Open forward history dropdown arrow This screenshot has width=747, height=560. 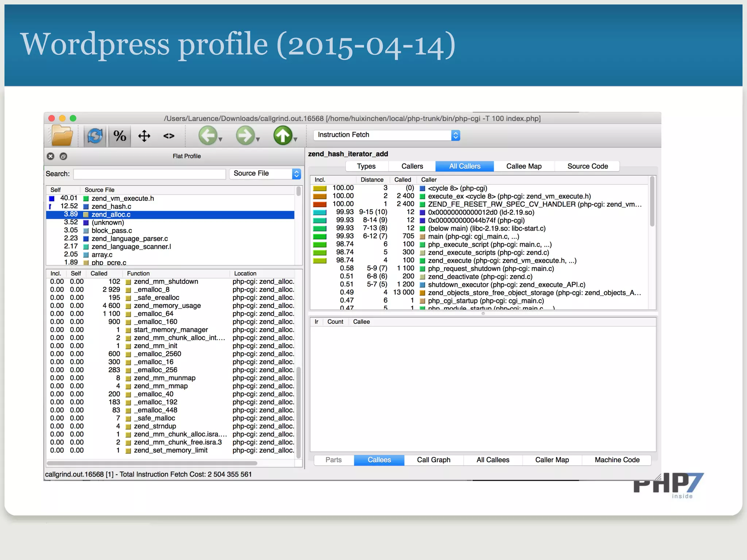pyautogui.click(x=258, y=140)
